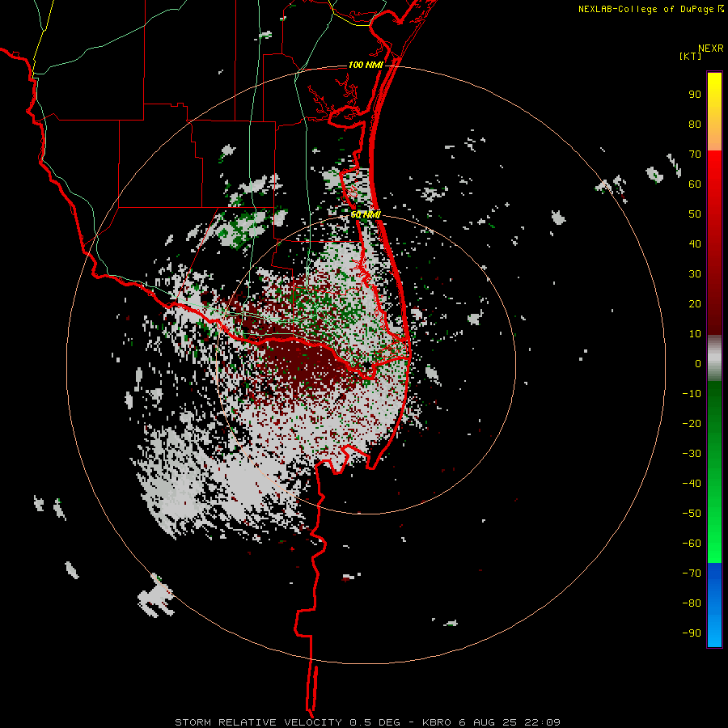728x728 pixels.
Task: Click the -20 value on velocity scale
Action: [x=692, y=424]
